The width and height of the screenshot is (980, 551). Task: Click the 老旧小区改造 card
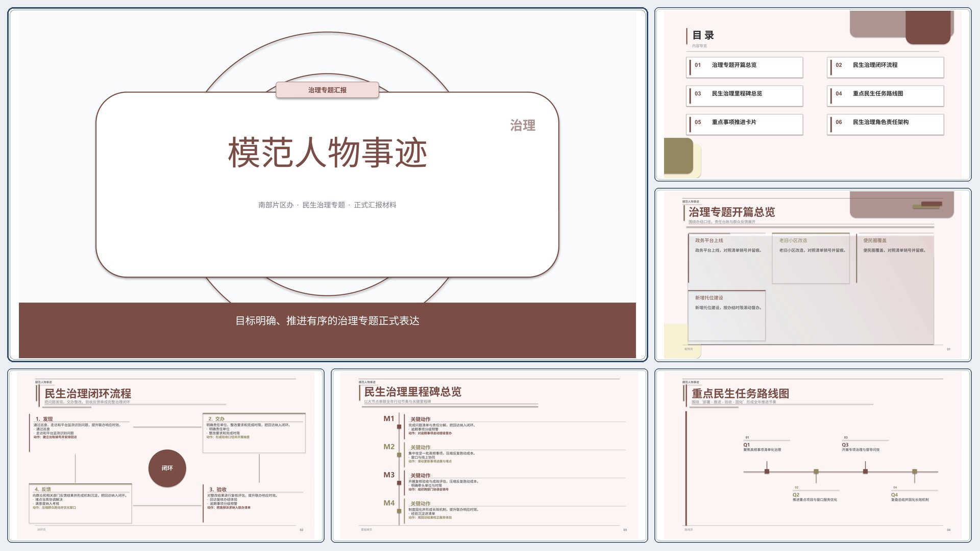click(x=811, y=258)
